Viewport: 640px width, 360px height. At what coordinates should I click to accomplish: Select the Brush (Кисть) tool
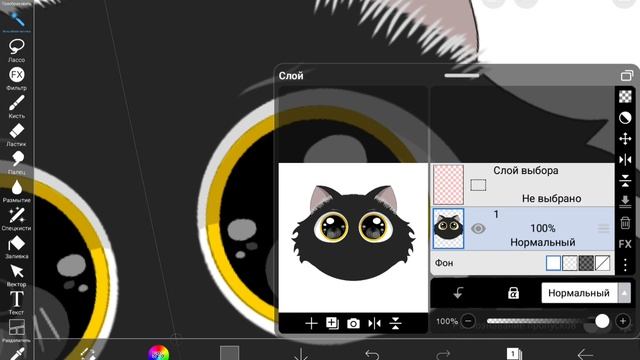(x=16, y=107)
